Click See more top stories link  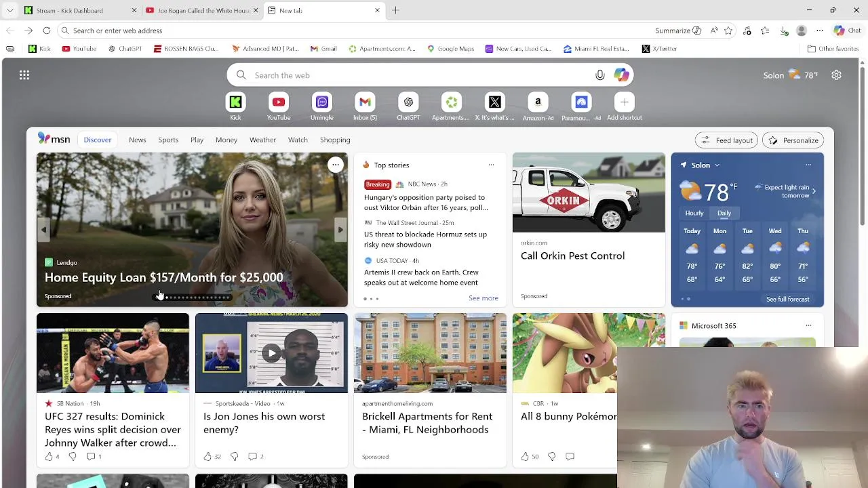point(484,298)
